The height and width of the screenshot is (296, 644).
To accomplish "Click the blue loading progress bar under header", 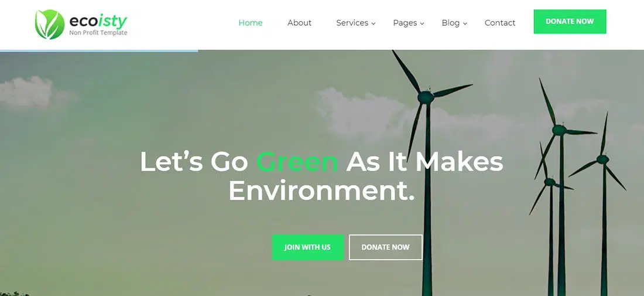I will click(99, 51).
